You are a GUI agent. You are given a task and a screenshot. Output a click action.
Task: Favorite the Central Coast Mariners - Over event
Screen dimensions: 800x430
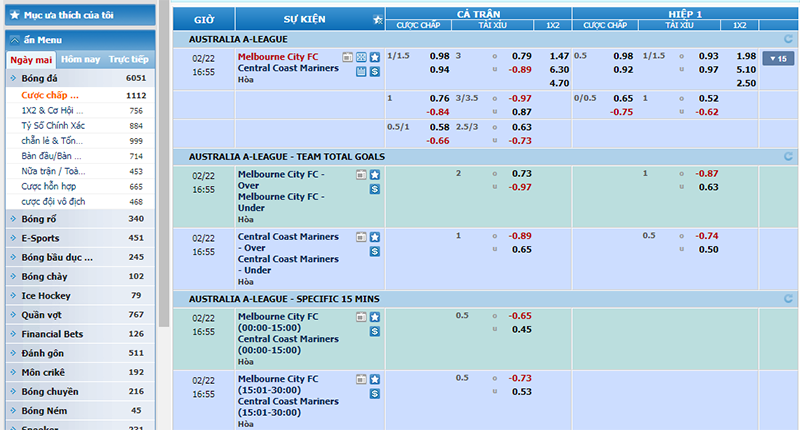pos(375,237)
